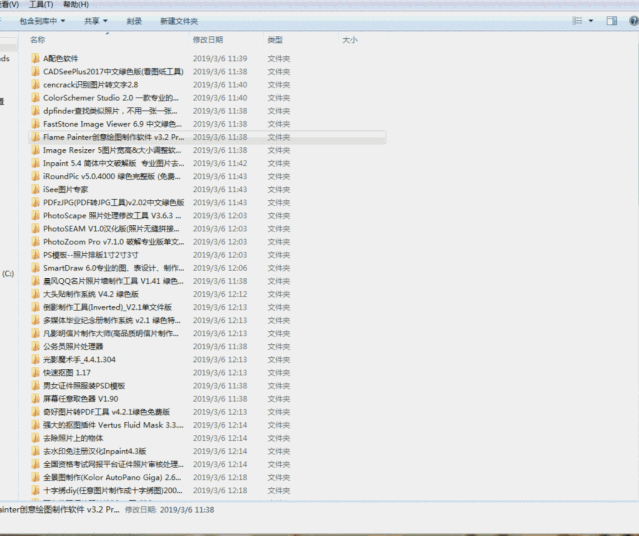Select the cencrack识别图片转文字2.8 folder icon
Image resolution: width=639 pixels, height=536 pixels.
coord(36,84)
